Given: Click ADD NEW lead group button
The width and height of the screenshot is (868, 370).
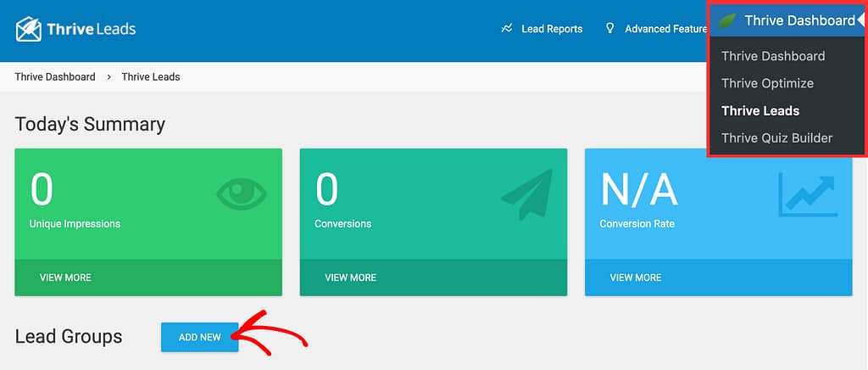Looking at the screenshot, I should point(200,337).
